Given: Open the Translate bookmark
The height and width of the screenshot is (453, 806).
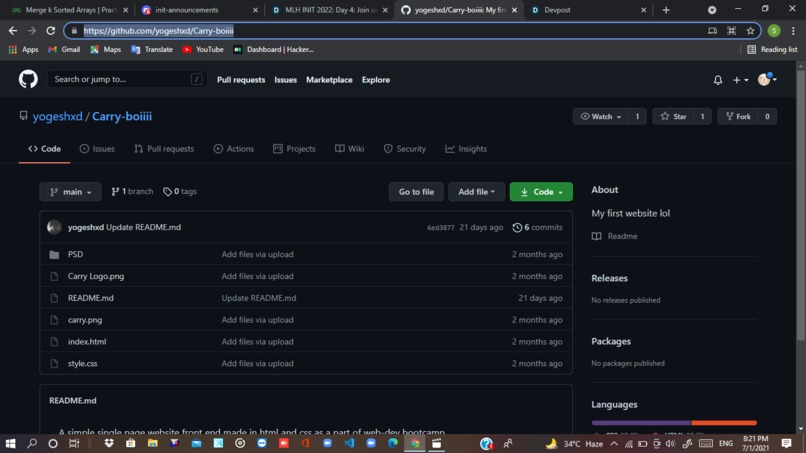Looking at the screenshot, I should (152, 49).
